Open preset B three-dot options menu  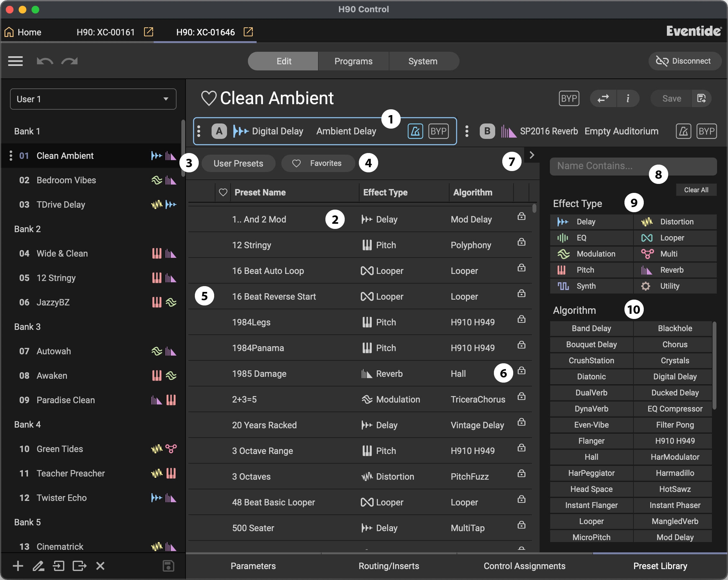click(467, 131)
